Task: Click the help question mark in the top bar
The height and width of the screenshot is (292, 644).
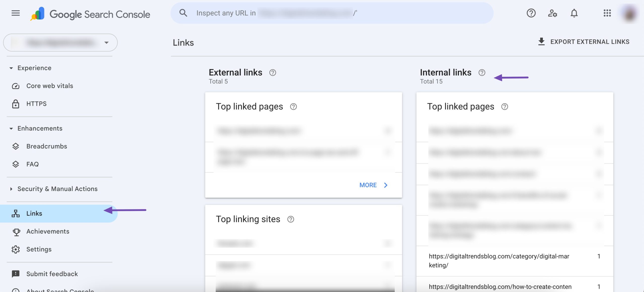Action: (531, 13)
